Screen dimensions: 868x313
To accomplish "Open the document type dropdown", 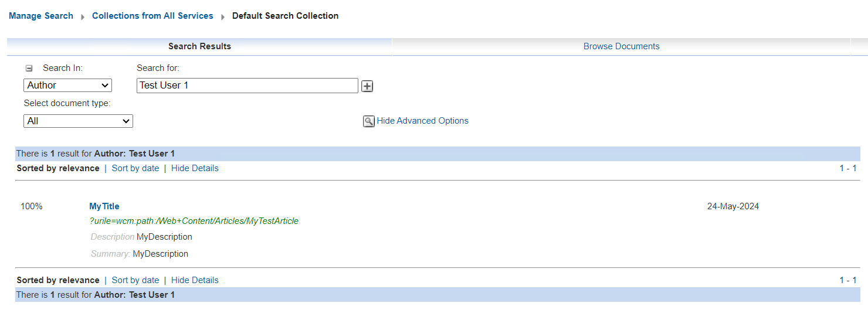I will tap(78, 121).
